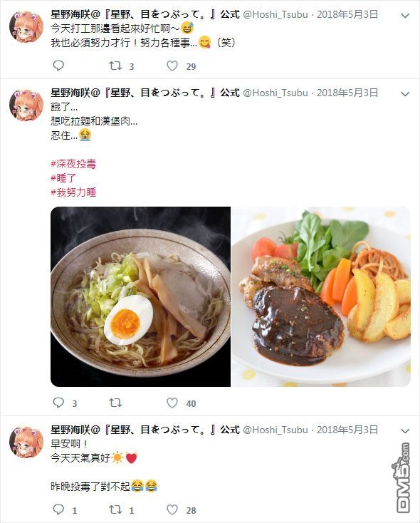
Task: Open the #睡了 hashtag
Action: [x=63, y=178]
